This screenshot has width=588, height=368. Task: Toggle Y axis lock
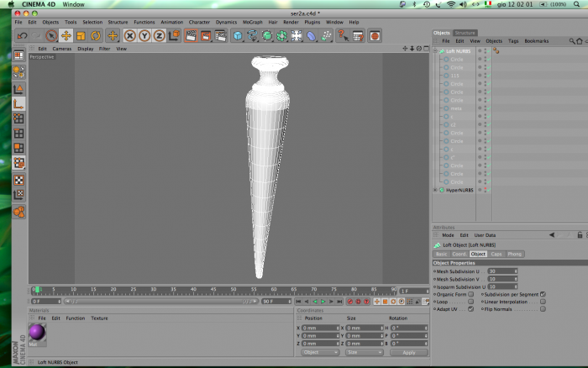[x=144, y=36]
